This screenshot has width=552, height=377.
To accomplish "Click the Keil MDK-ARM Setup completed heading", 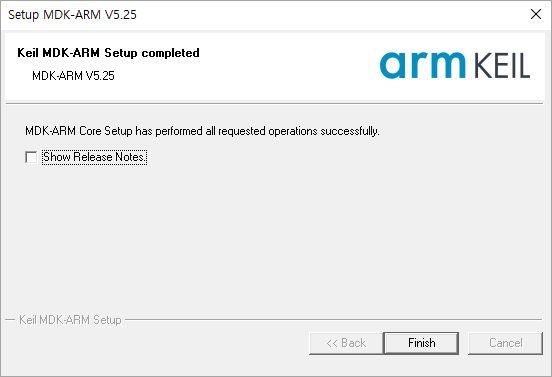I will 108,53.
